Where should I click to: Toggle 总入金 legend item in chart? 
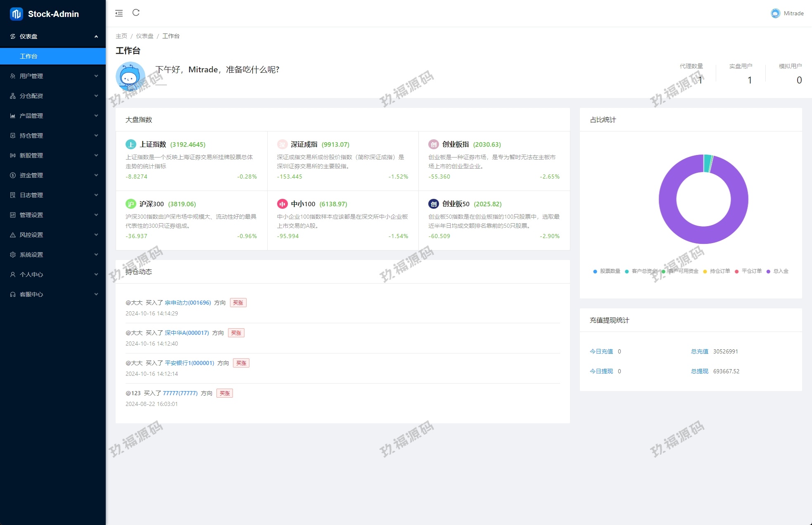(x=777, y=271)
